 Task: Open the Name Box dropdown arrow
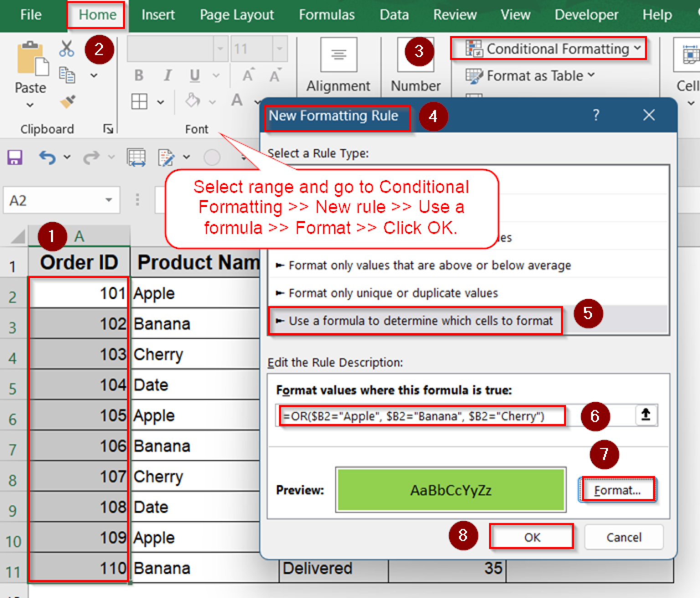point(108,200)
